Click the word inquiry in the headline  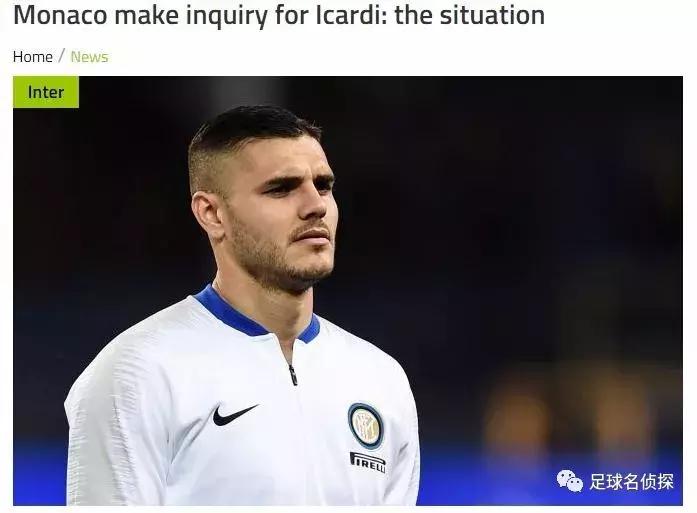click(227, 16)
